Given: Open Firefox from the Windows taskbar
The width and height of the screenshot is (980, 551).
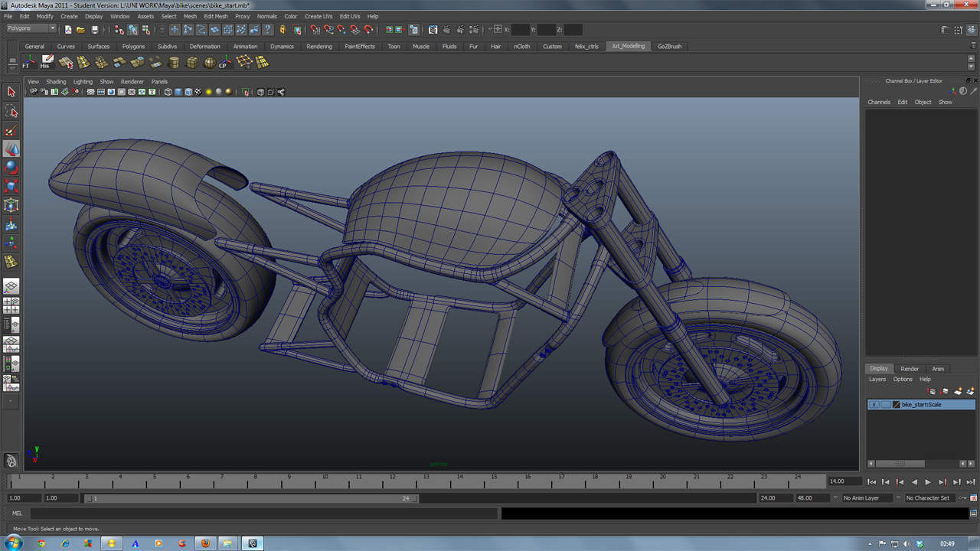Looking at the screenshot, I should (205, 543).
